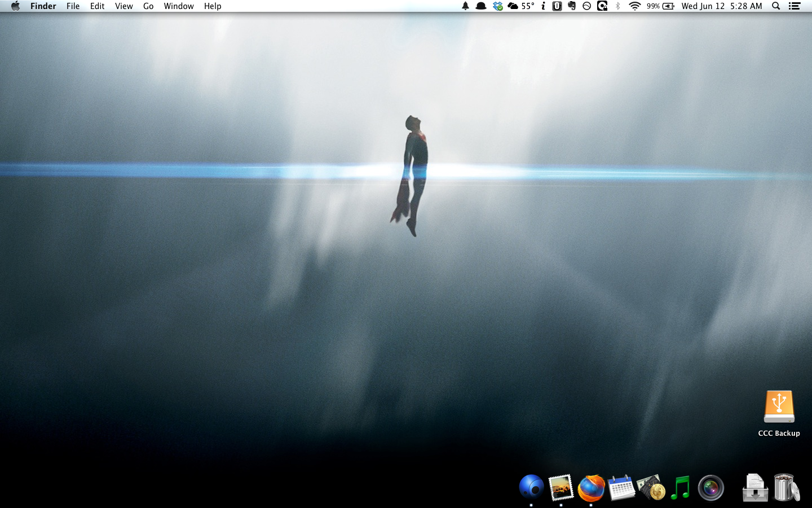
Task: Open the View menu
Action: coord(123,6)
